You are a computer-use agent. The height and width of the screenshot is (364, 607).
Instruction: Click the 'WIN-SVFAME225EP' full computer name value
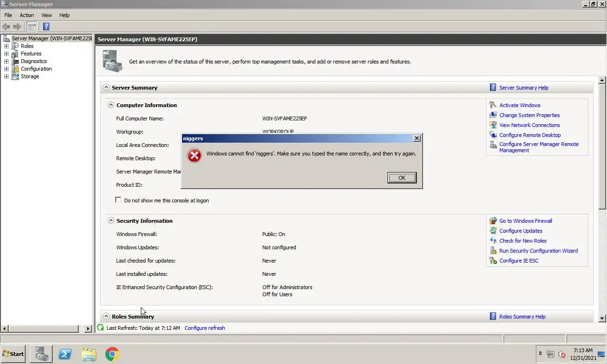coord(285,118)
